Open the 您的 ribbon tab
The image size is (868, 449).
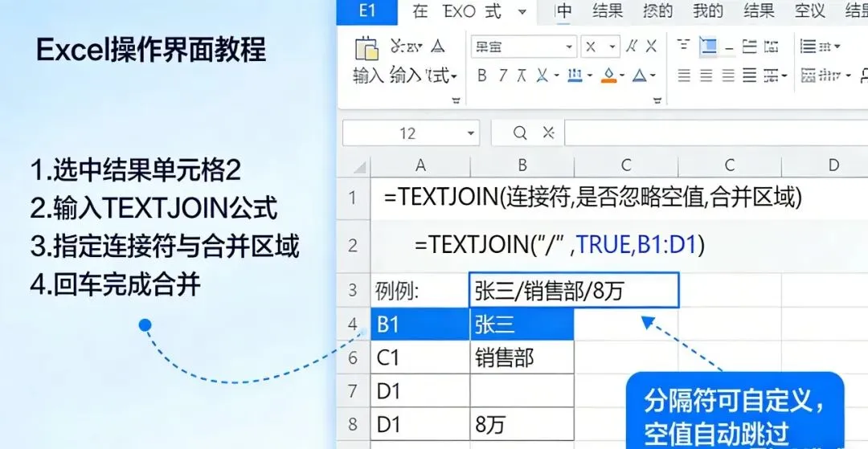657,11
